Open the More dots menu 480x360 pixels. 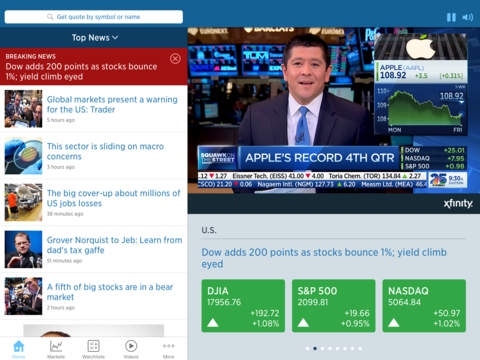pyautogui.click(x=168, y=349)
